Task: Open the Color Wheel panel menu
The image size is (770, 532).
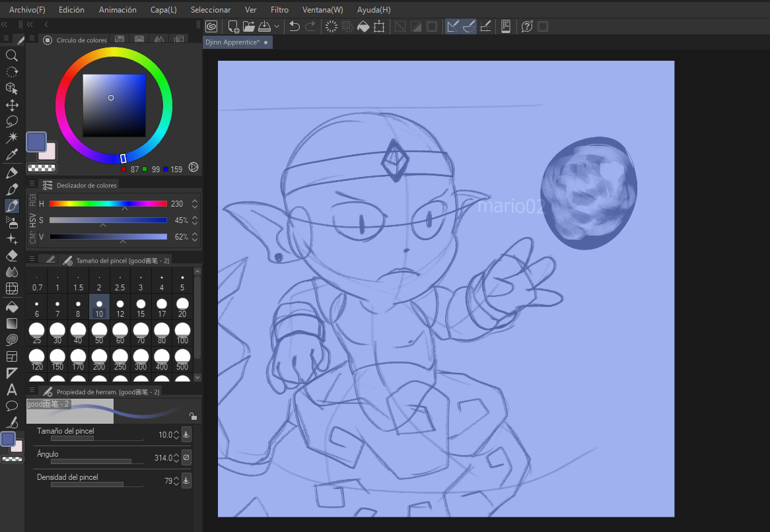Action: coord(32,40)
